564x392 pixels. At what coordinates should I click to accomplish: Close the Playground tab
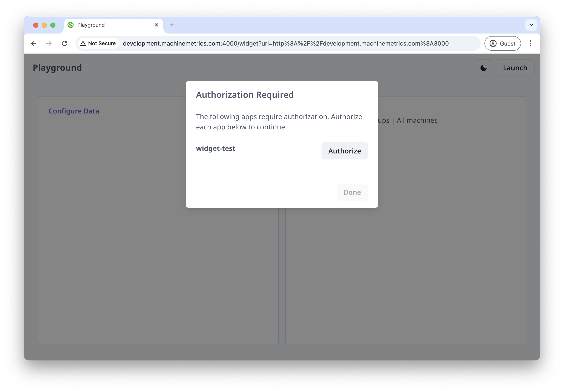tap(156, 25)
